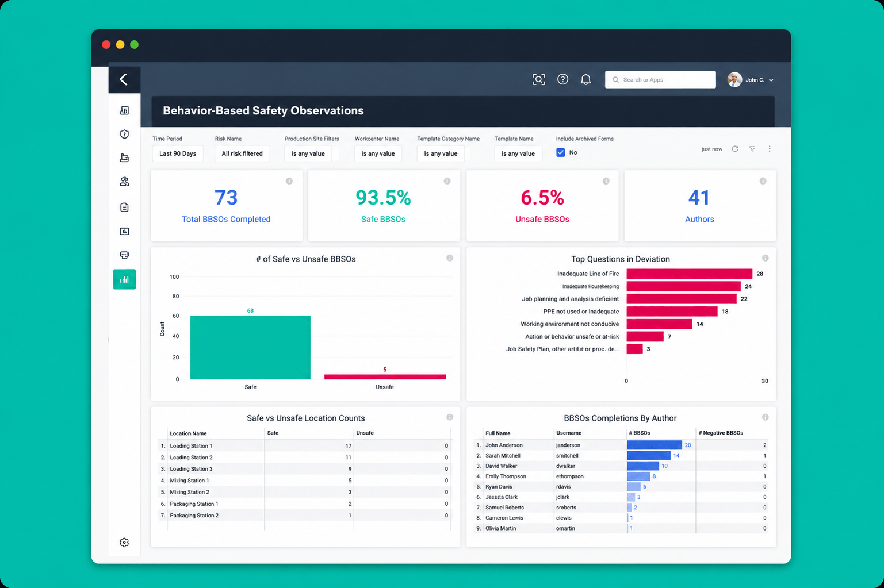884x588 pixels.
Task: Click the 6.5% Unsafe BBSOs value
Action: click(x=542, y=198)
